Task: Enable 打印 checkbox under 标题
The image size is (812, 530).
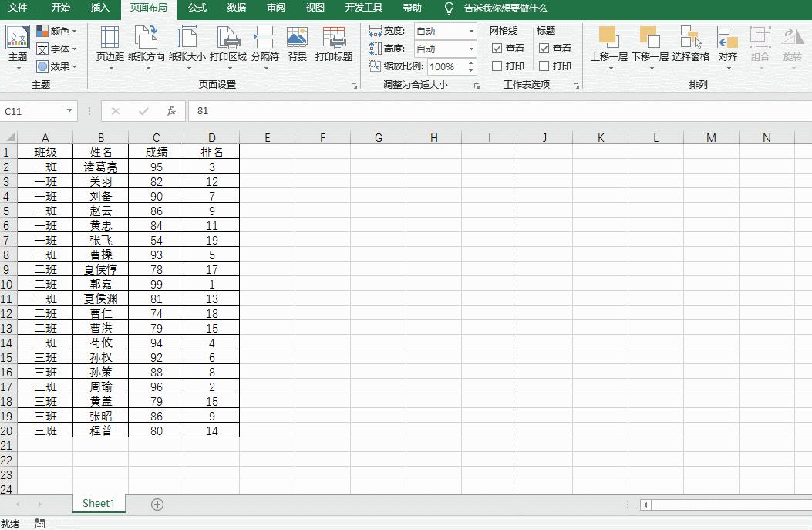Action: pyautogui.click(x=544, y=66)
